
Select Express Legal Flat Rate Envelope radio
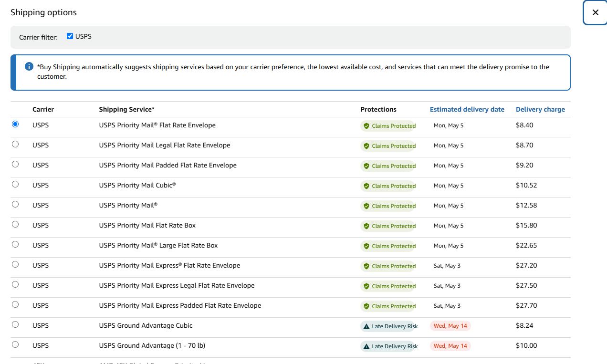[15, 284]
